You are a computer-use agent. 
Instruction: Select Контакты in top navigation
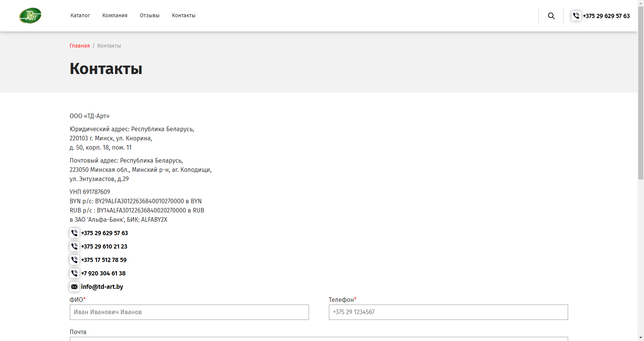click(x=184, y=15)
